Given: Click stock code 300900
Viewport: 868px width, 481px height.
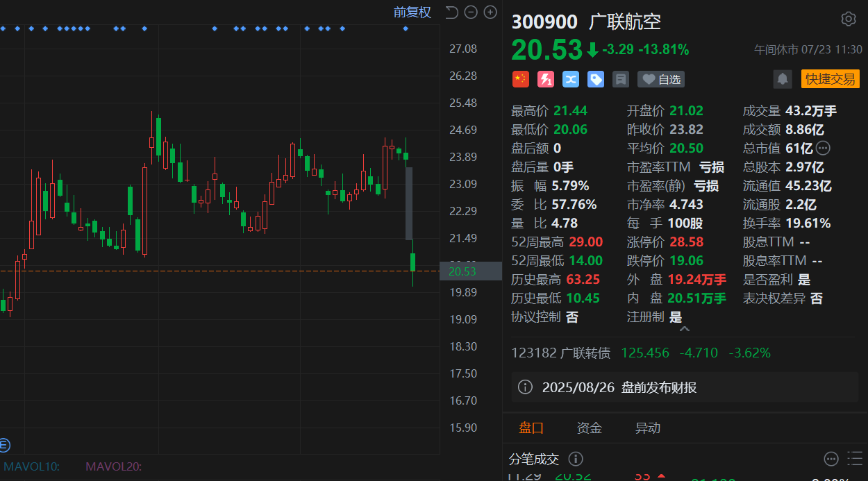Looking at the screenshot, I should (544, 22).
